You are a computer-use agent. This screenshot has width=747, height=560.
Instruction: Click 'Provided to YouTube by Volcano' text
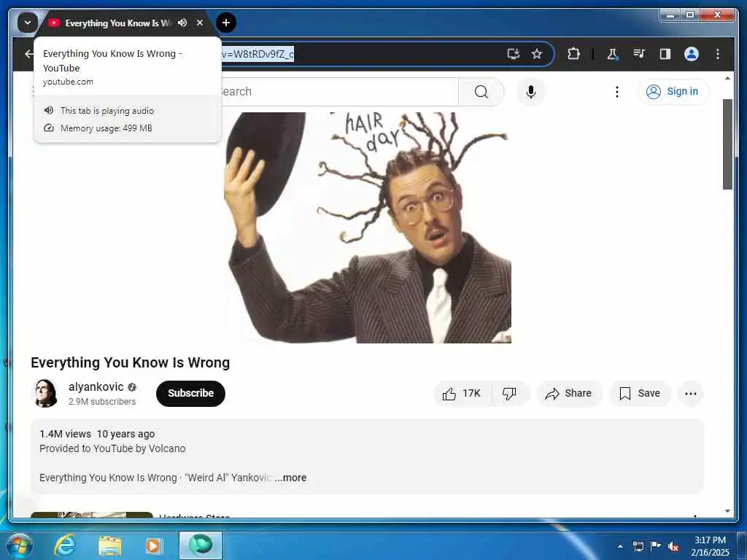[112, 448]
